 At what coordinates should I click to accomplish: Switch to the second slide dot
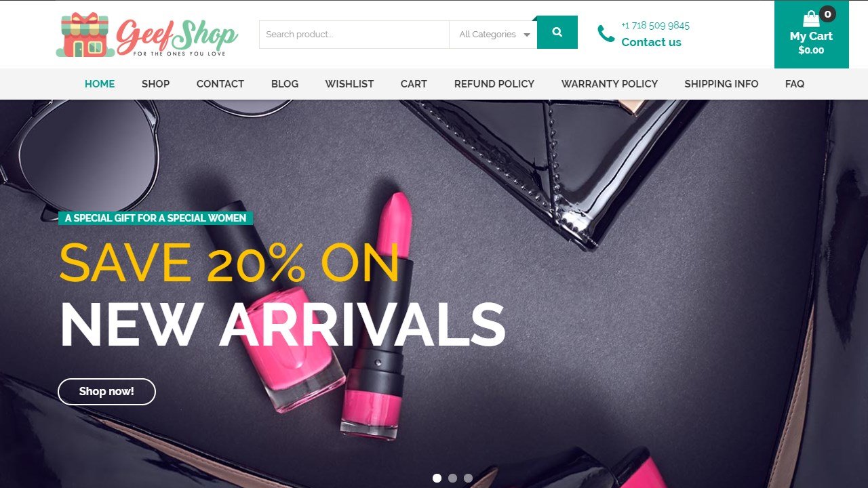point(452,478)
